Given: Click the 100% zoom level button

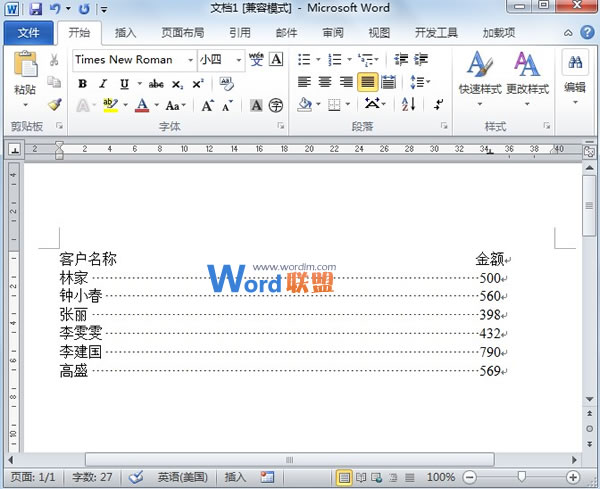Looking at the screenshot, I should pyautogui.click(x=440, y=477).
